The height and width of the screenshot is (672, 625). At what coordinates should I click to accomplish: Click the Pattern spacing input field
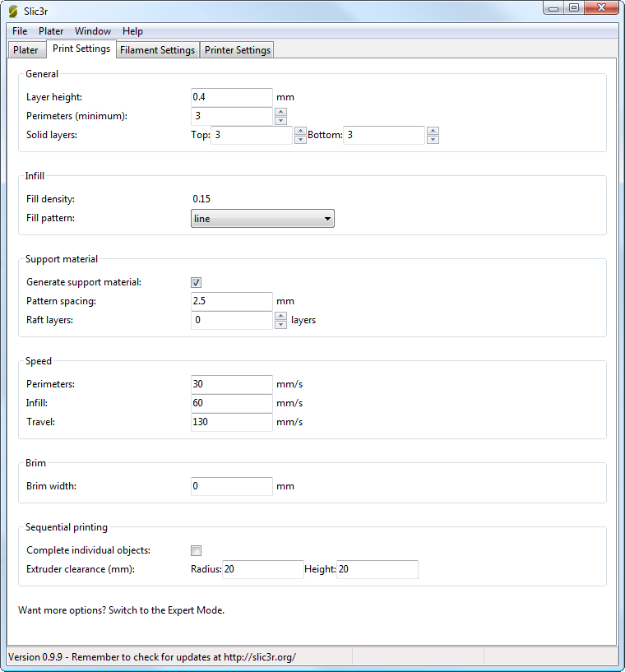[x=232, y=301]
